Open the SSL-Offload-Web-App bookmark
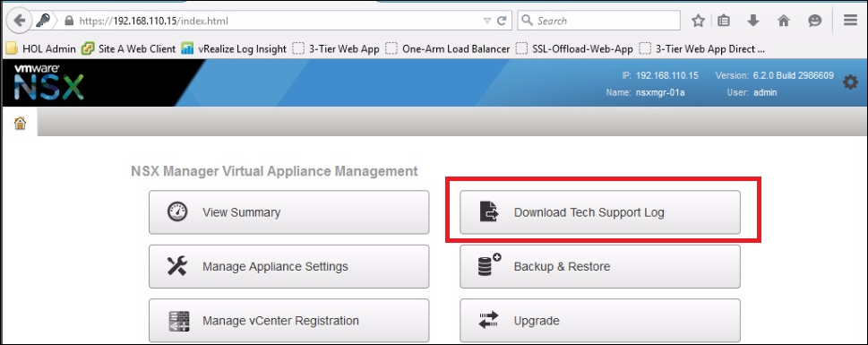Viewport: 868px width, 345px height. point(574,48)
